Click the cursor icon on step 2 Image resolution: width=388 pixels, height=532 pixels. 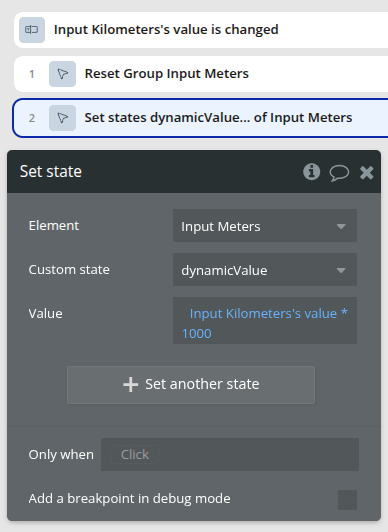click(x=62, y=118)
